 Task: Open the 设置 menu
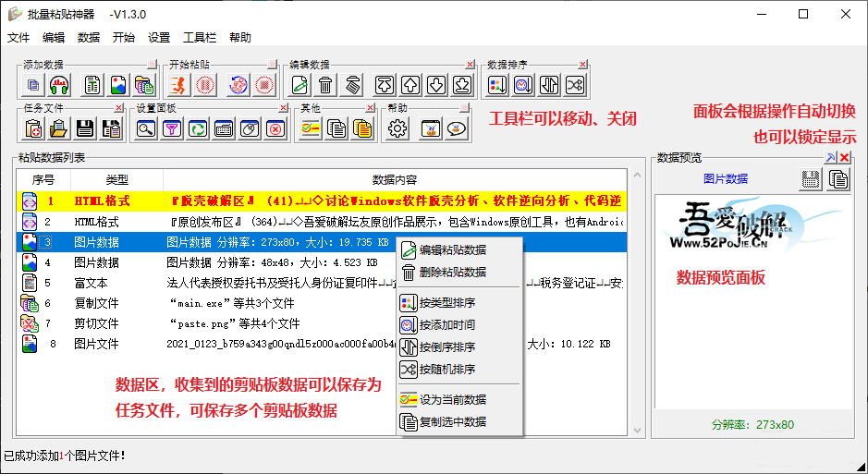(x=159, y=38)
